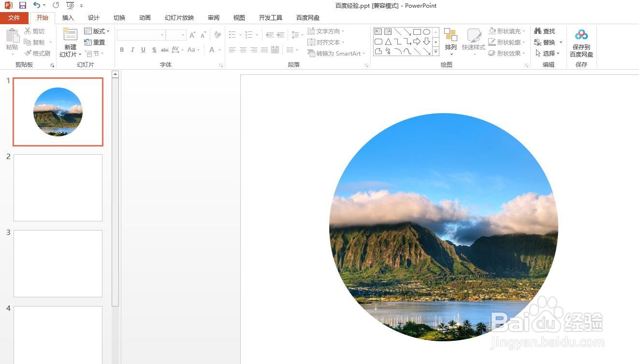
Task: Click 剪切 (Cut) in clipboard group
Action: tap(35, 31)
